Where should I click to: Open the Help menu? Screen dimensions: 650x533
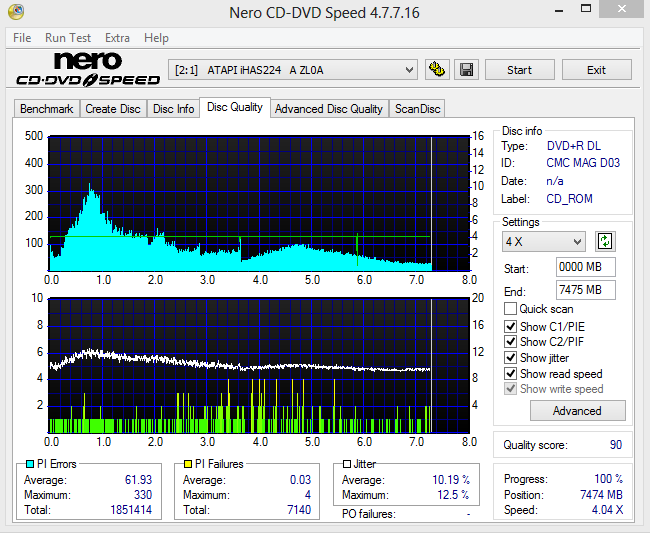click(x=156, y=38)
